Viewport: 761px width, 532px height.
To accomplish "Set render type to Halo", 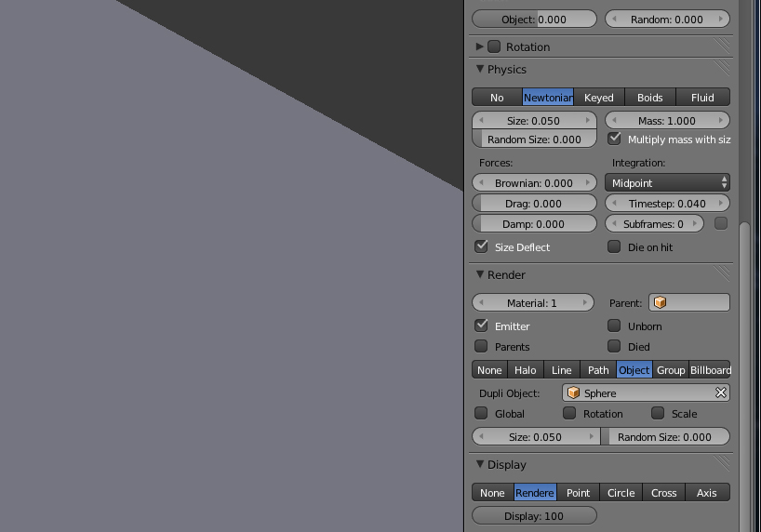I will 526,370.
